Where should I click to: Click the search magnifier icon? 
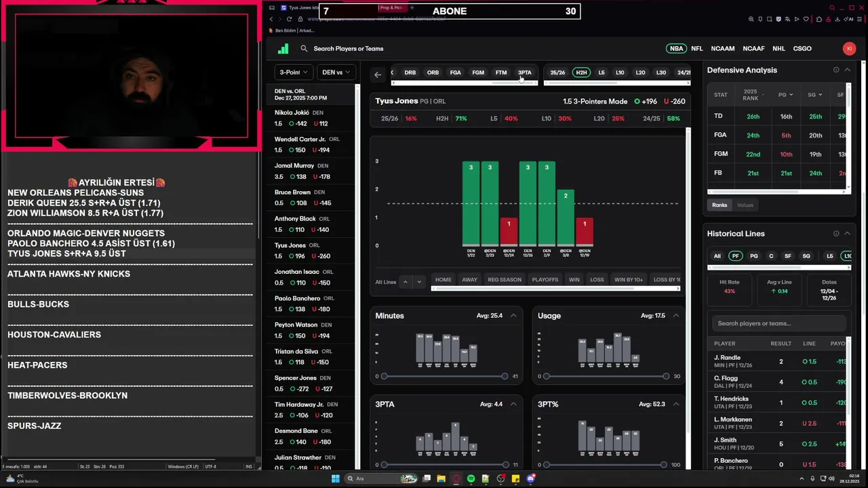(304, 49)
